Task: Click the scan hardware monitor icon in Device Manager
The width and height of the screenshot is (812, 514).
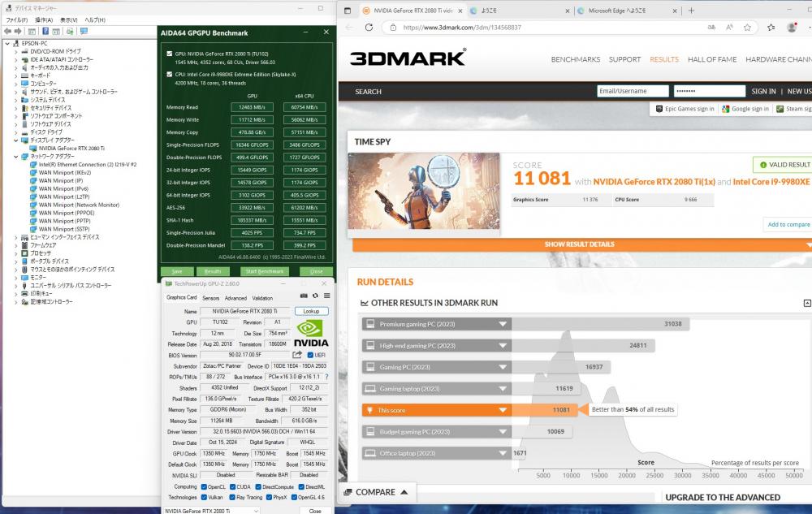Action: [84, 32]
